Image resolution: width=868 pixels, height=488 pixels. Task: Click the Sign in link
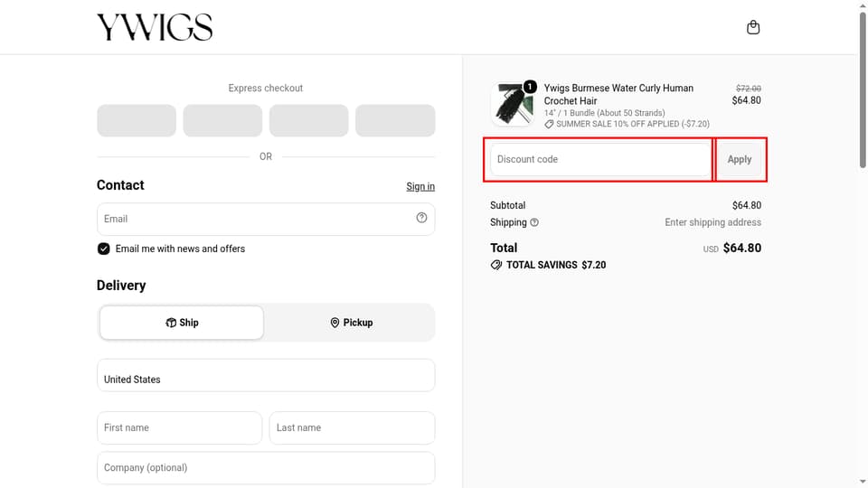pos(420,186)
